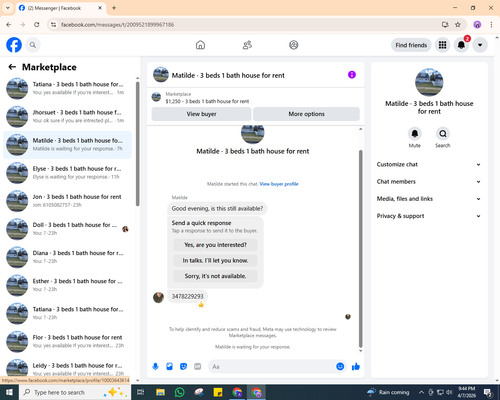Choose a sticker with the sticker icon
Image resolution: width=500 pixels, height=400 pixels.
[183, 367]
